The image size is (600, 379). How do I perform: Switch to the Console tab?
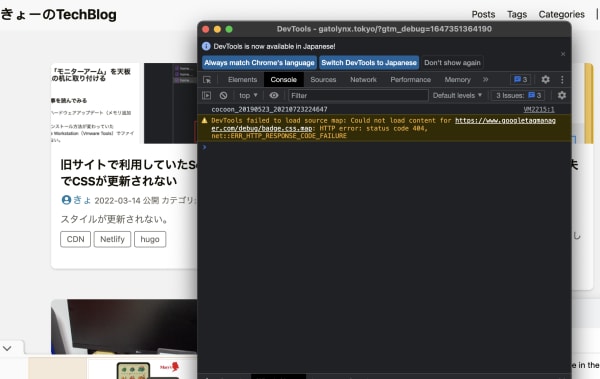(284, 80)
